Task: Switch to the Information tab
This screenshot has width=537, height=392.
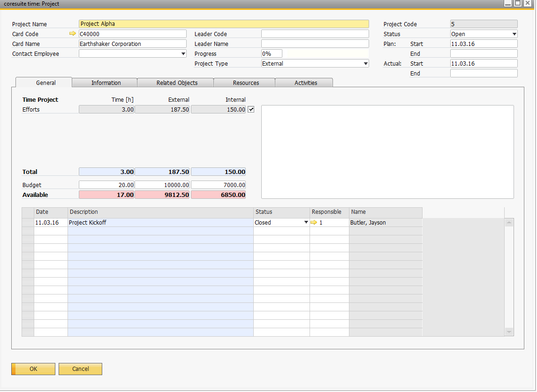Action: coord(106,83)
